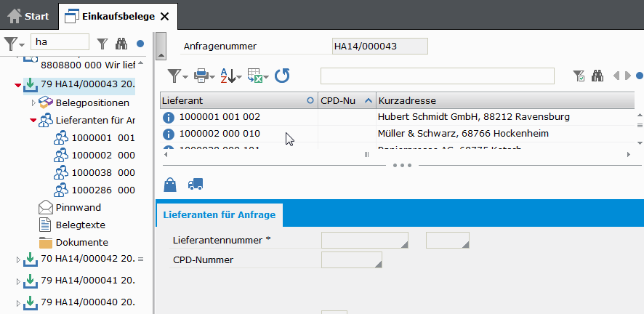The height and width of the screenshot is (314, 644).
Task: Click the second Lieferantennummer input field
Action: coord(448,240)
